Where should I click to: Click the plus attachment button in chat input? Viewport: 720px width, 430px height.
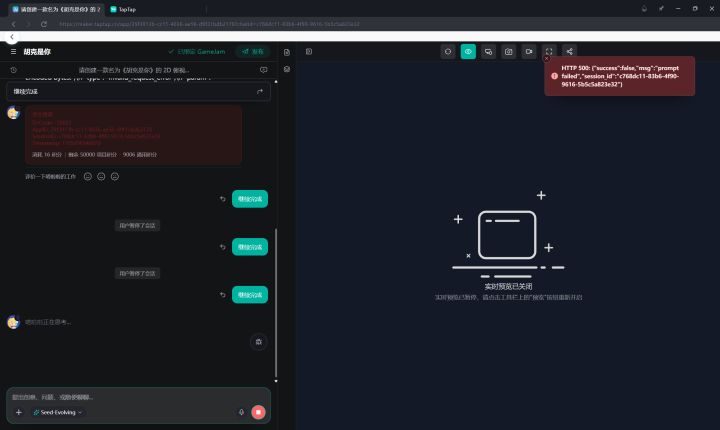[x=19, y=413]
